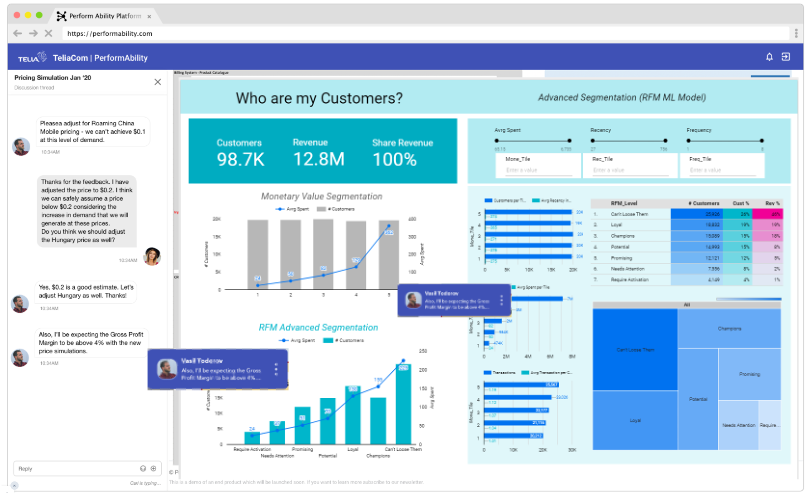This screenshot has height=493, width=808.
Task: Sort table by # Customers column header
Action: tap(702, 204)
